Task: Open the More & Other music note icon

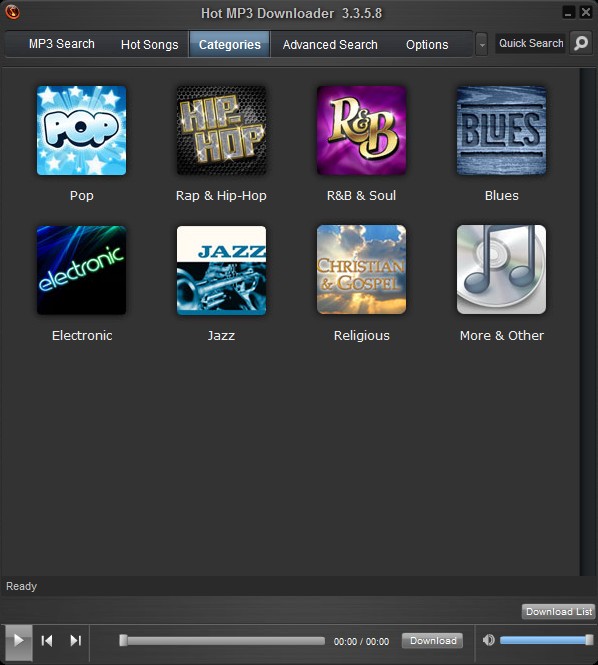Action: click(501, 270)
